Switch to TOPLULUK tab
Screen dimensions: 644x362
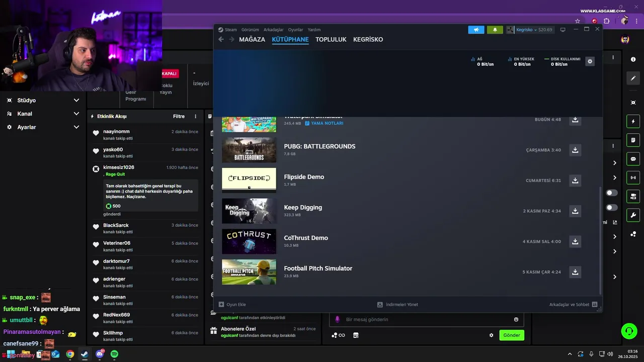(331, 39)
